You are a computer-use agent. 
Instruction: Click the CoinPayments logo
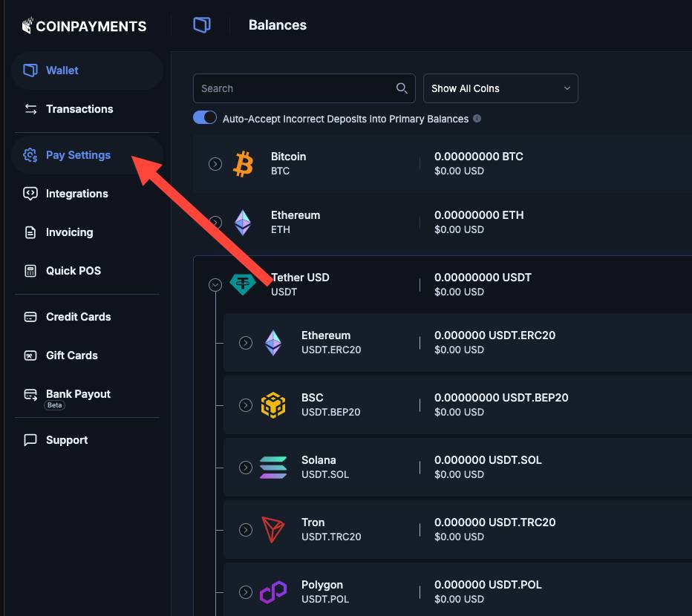84,25
